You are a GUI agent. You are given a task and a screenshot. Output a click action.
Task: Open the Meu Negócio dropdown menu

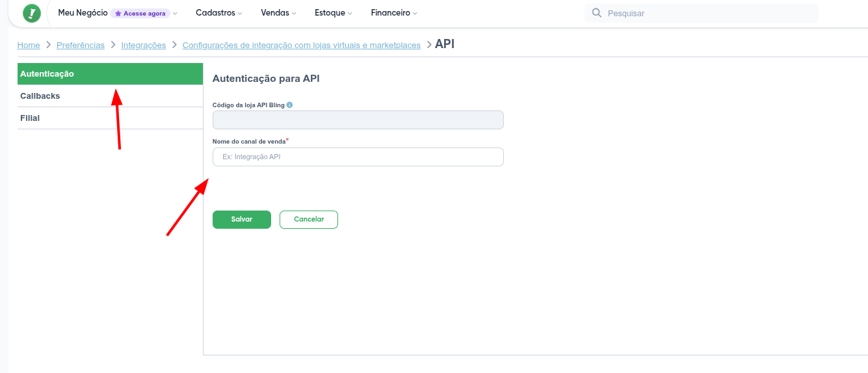(x=83, y=13)
